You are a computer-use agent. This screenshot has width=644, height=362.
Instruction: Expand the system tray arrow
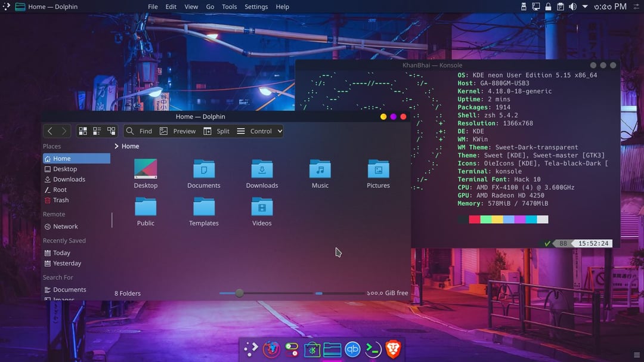click(x=584, y=7)
